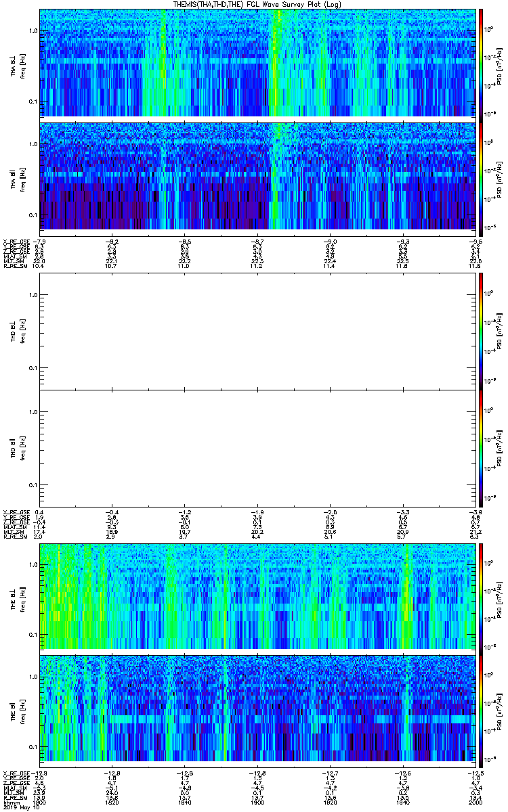508x812 pixels.
Task: Click the THA R_RE_SM value '11.8'
Action: click(474, 267)
